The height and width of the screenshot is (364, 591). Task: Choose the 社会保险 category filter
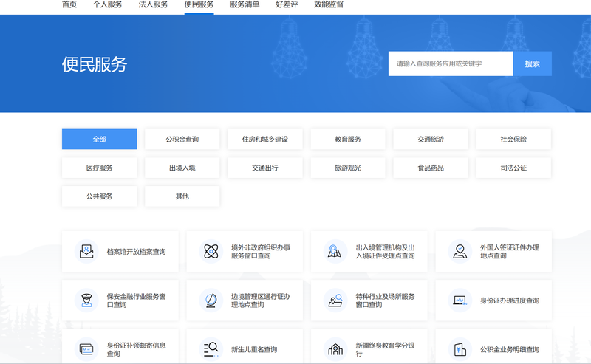click(x=513, y=139)
